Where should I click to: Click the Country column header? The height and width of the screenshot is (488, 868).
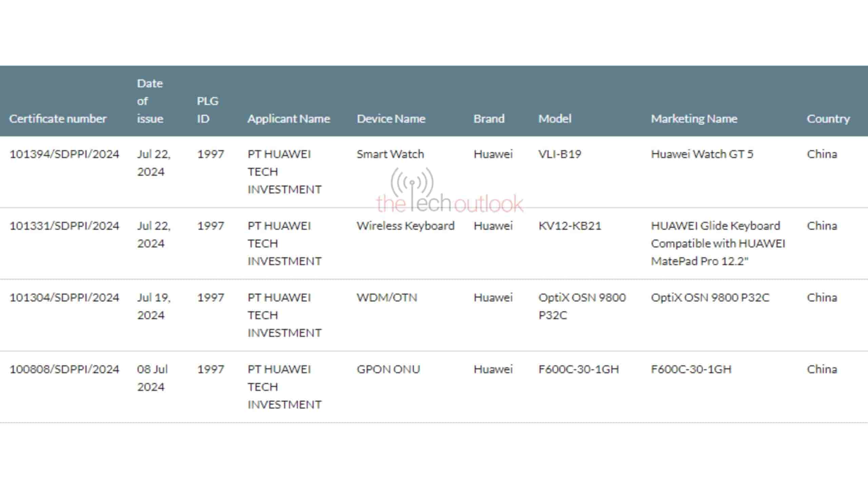pos(828,119)
